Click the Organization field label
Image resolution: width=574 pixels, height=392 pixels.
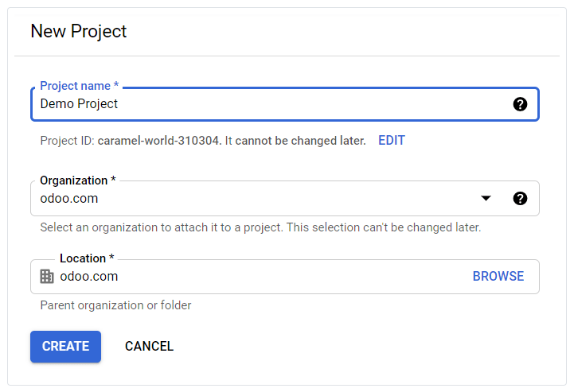coord(78,180)
